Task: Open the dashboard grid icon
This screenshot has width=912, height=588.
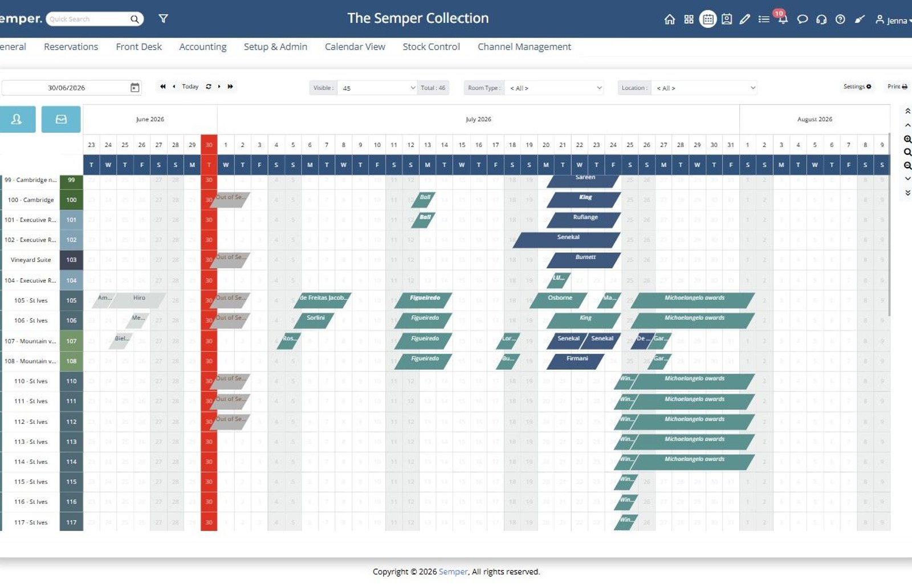Action: 689,19
